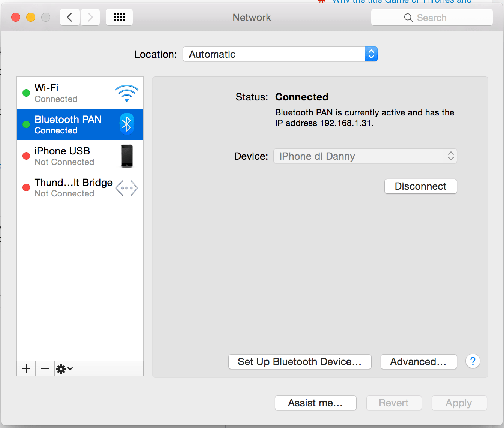Click the Thunderbolt Bridge arrows icon

(126, 188)
